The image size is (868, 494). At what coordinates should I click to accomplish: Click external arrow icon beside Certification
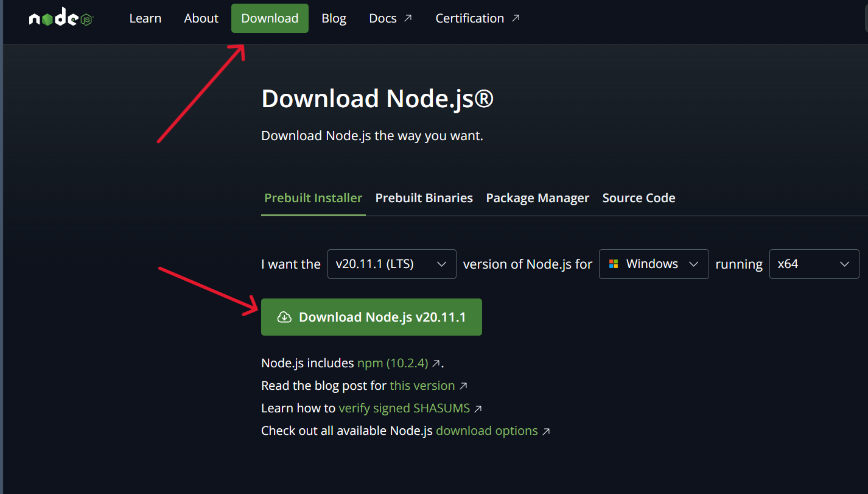pos(516,18)
